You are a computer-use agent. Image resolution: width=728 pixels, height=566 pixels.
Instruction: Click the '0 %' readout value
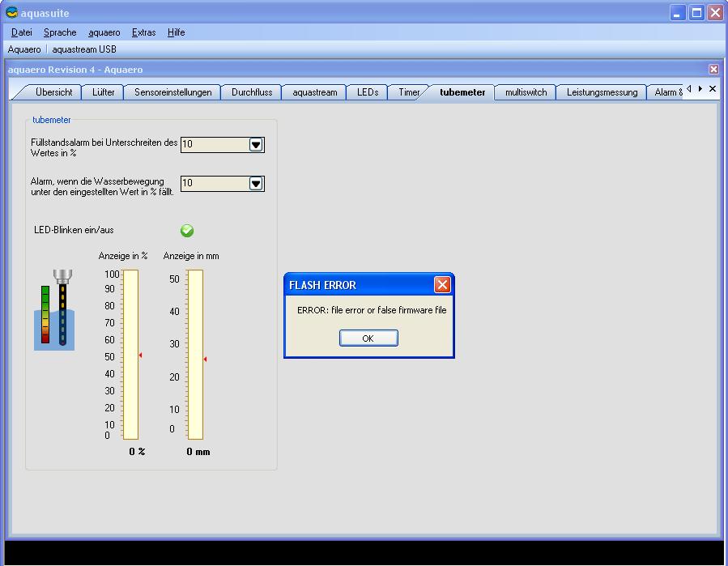point(137,451)
